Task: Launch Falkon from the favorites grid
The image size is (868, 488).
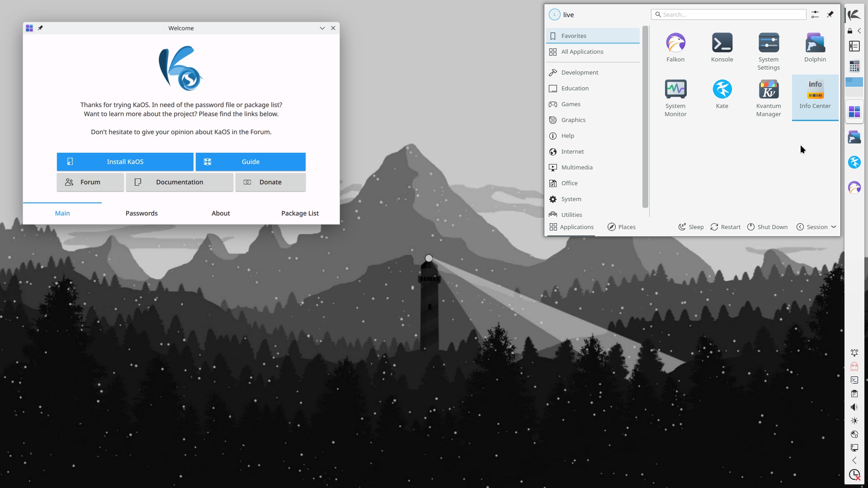Action: coord(675,47)
